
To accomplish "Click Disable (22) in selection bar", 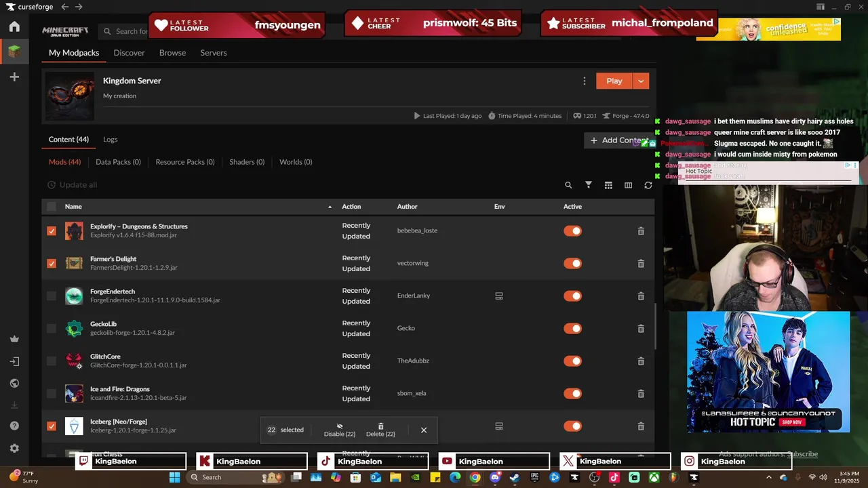I will (x=340, y=430).
